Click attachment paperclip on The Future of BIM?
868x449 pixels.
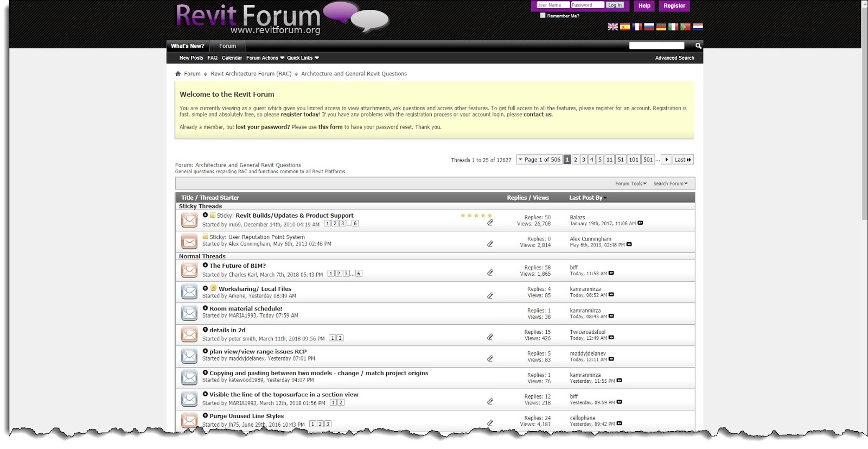click(490, 273)
